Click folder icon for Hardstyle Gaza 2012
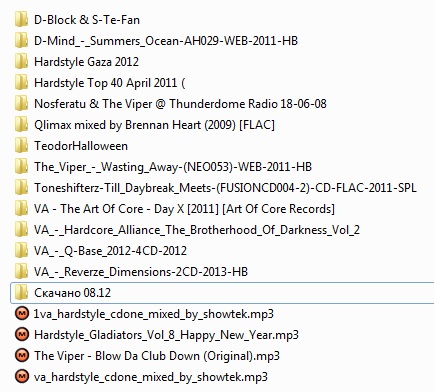The height and width of the screenshot is (392, 434). tap(21, 62)
